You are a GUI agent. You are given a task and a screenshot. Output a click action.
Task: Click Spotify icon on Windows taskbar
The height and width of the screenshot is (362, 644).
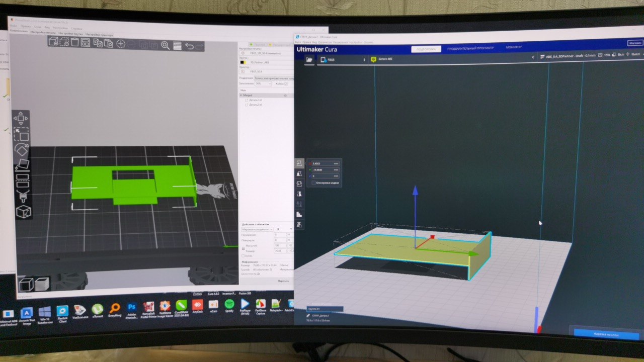[229, 304]
